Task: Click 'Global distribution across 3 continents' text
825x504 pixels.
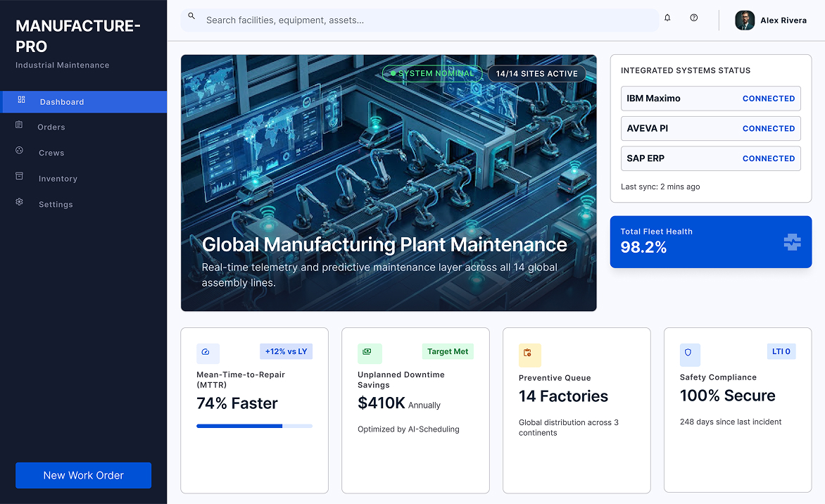Action: click(x=569, y=428)
